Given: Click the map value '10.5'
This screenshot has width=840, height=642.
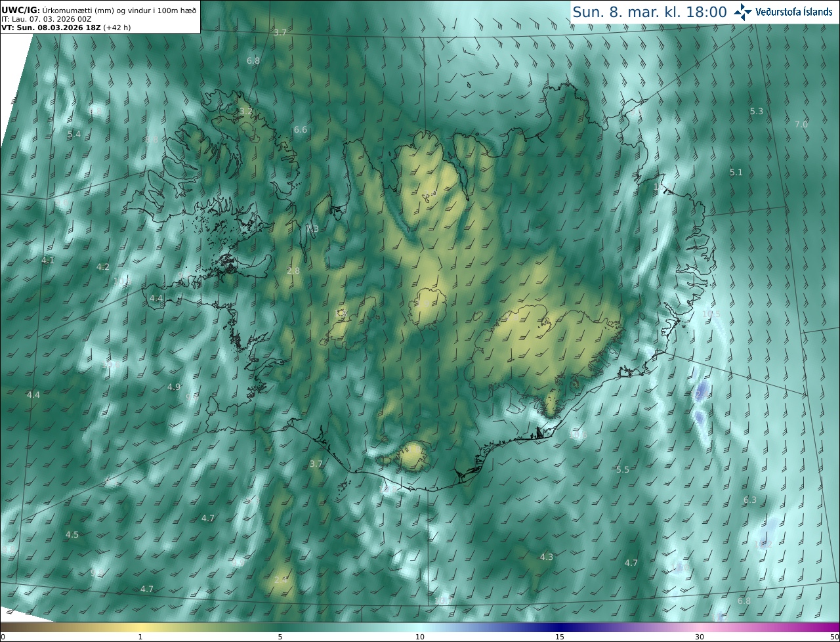Looking at the screenshot, I should [711, 314].
